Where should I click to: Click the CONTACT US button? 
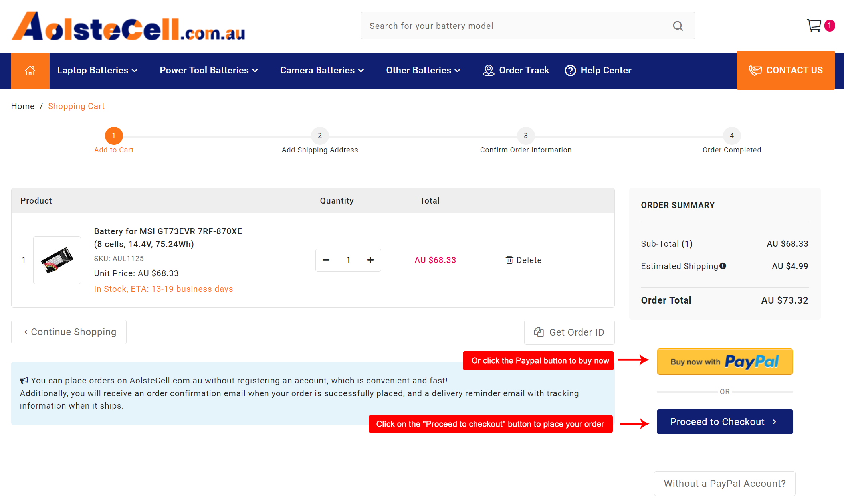click(x=786, y=71)
